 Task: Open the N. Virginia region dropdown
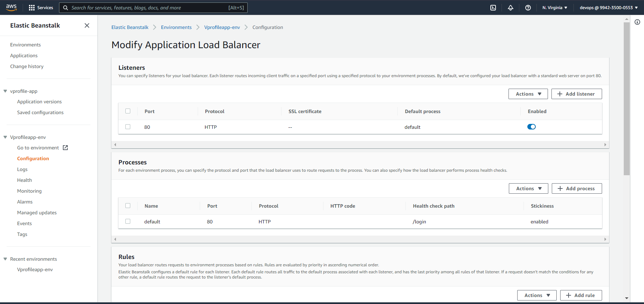555,8
